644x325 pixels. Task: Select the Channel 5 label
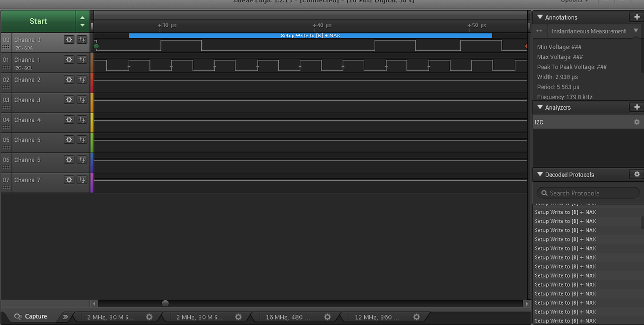[x=28, y=140]
